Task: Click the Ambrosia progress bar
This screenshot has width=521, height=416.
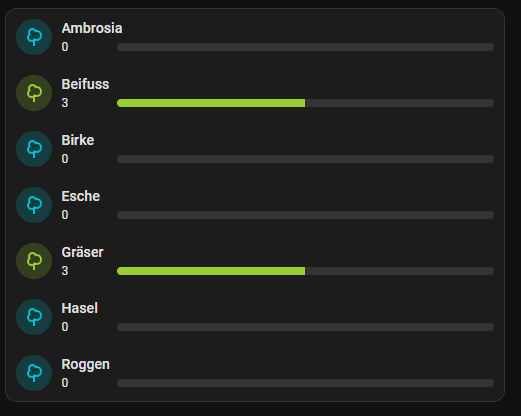Action: [x=305, y=47]
